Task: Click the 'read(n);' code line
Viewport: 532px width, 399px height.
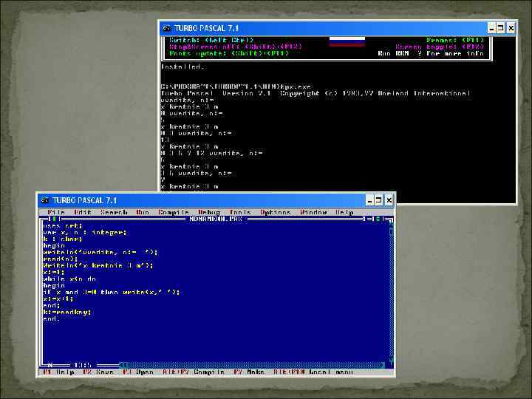Action: pos(61,259)
